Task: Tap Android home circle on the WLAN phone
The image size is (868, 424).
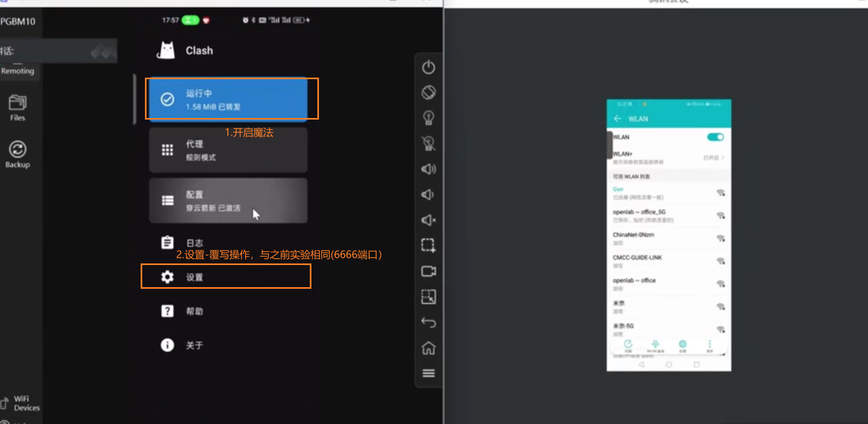Action: [669, 365]
